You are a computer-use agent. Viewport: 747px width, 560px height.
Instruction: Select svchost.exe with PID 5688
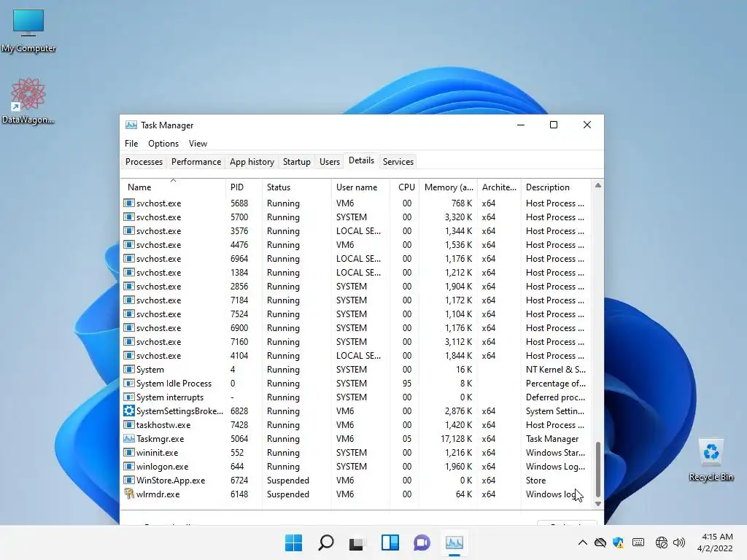tap(356, 203)
